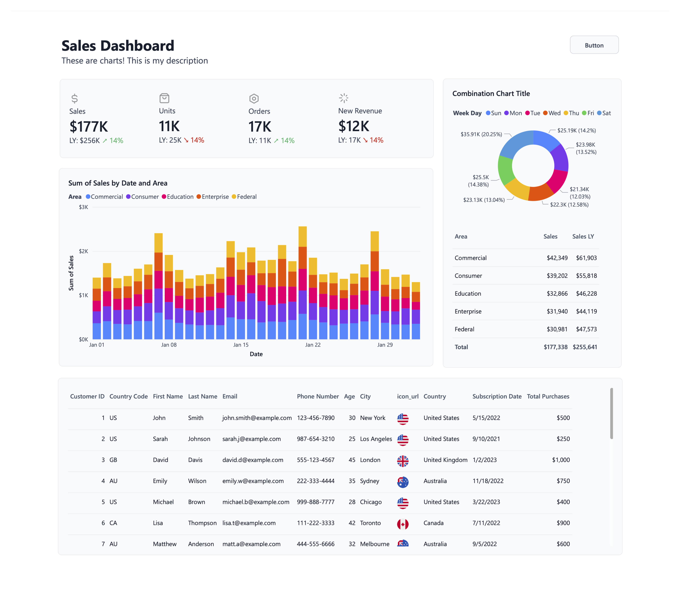Open sarah.j@example.com email link
680x616 pixels.
pyautogui.click(x=251, y=439)
